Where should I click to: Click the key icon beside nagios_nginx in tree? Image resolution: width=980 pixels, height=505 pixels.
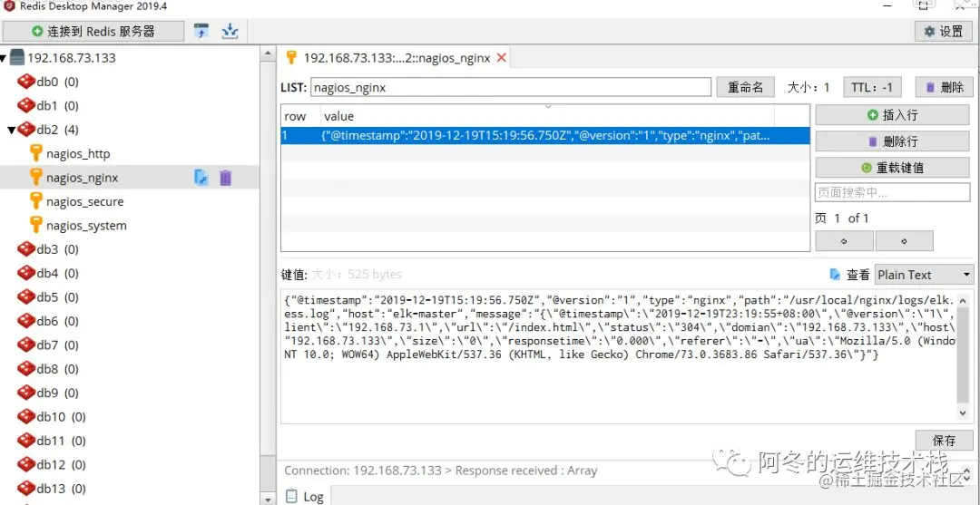tap(36, 178)
